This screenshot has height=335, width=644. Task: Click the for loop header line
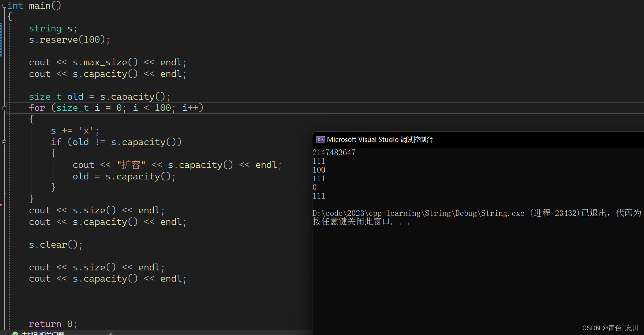pyautogui.click(x=116, y=108)
